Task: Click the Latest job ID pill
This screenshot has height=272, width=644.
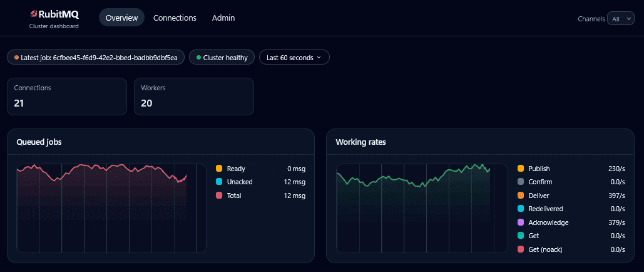Action: (x=95, y=58)
